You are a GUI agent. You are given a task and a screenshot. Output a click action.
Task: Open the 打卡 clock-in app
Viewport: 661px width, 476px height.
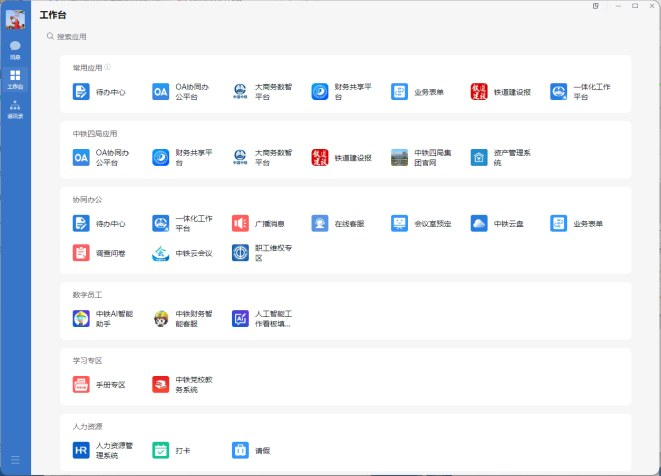pos(161,450)
